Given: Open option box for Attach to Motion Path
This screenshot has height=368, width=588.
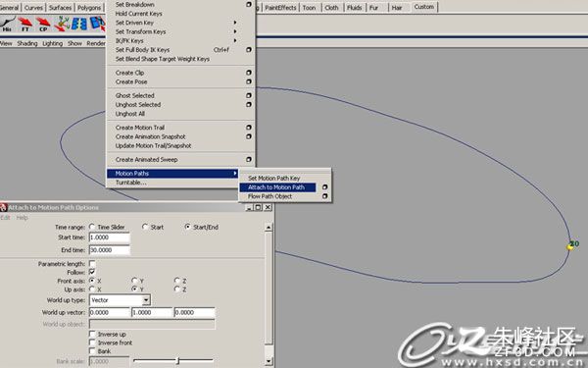Looking at the screenshot, I should tap(324, 187).
